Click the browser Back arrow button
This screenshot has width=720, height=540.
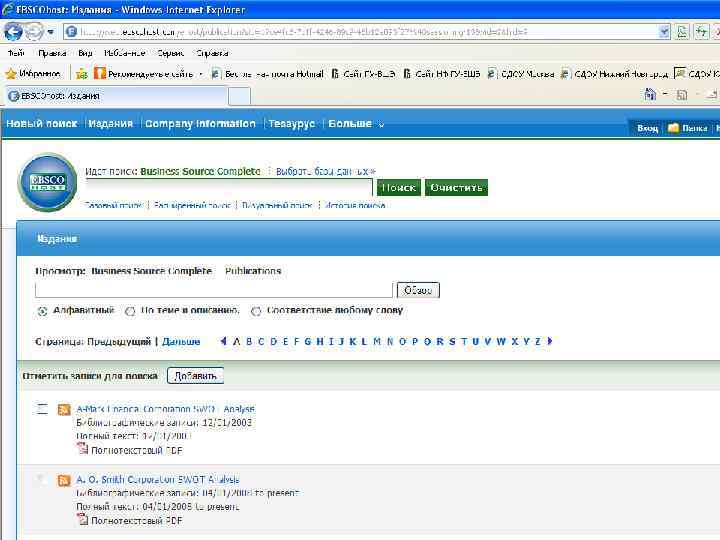[x=13, y=32]
